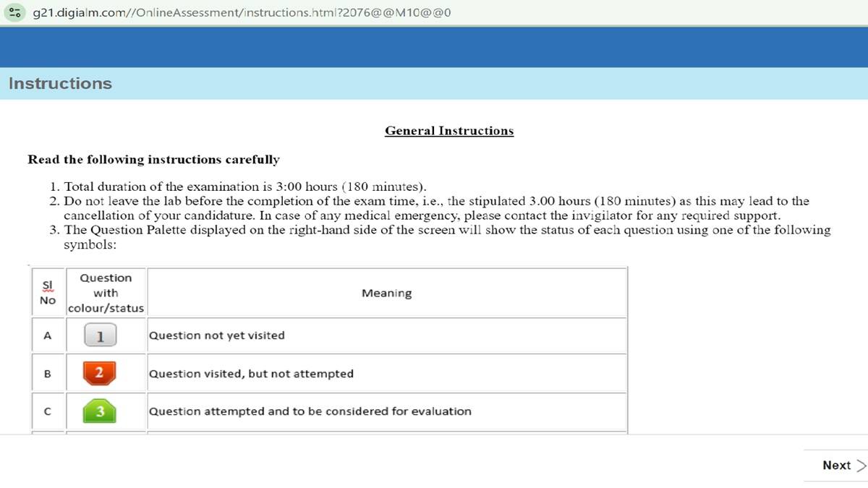Screen dimensions: 868x488
Task: Click the site permissions icon in the address bar
Action: tap(14, 12)
